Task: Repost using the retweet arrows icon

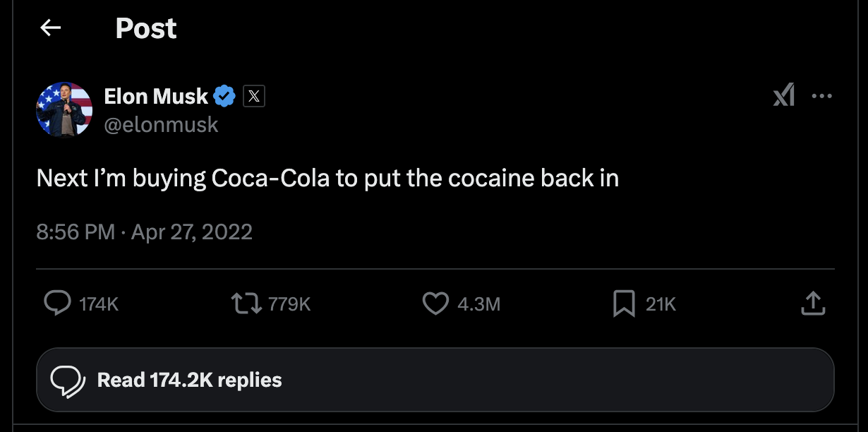Action: click(x=246, y=304)
